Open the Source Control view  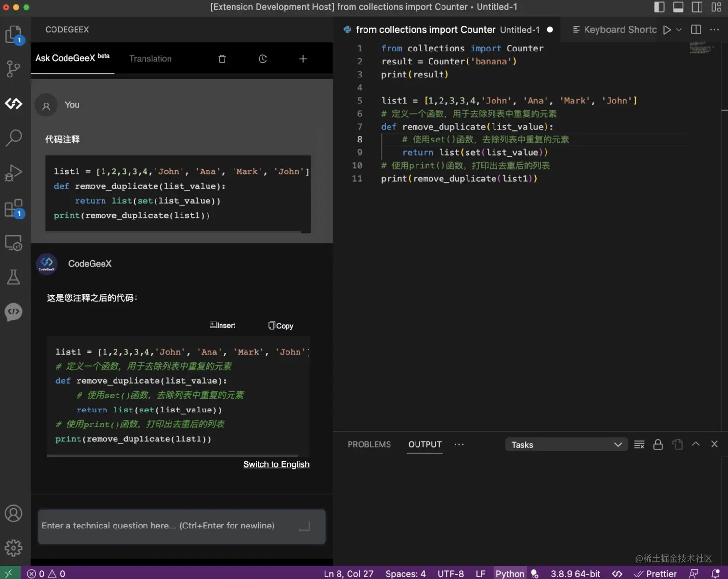[x=13, y=69]
